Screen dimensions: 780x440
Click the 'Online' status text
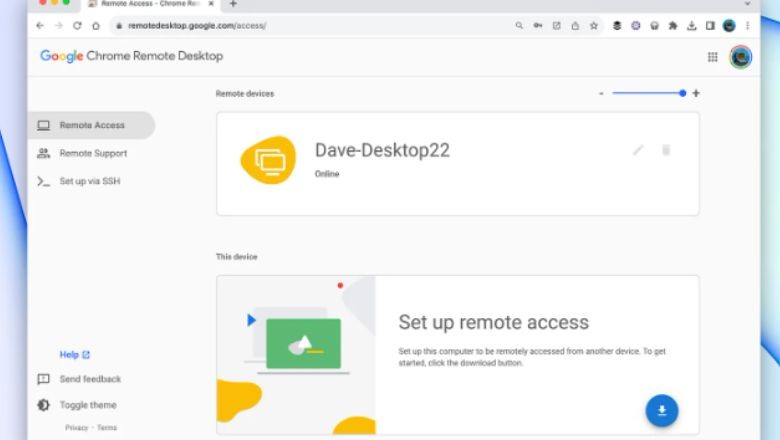click(327, 174)
